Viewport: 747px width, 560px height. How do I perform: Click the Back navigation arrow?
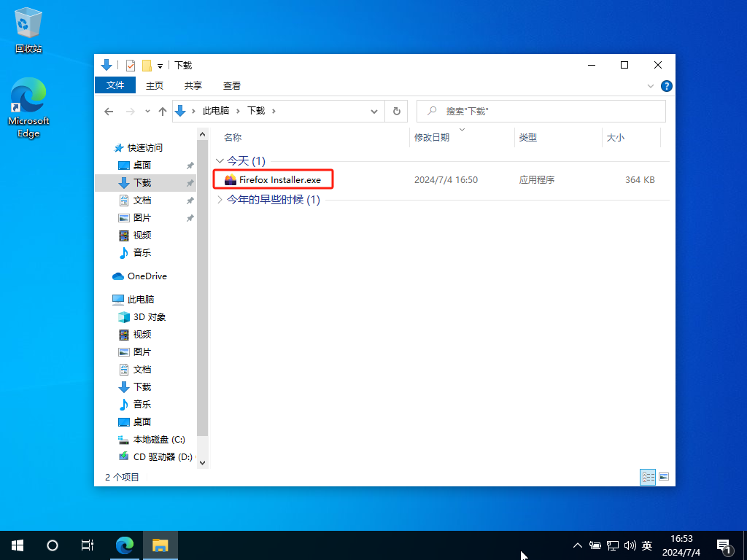pos(109,112)
